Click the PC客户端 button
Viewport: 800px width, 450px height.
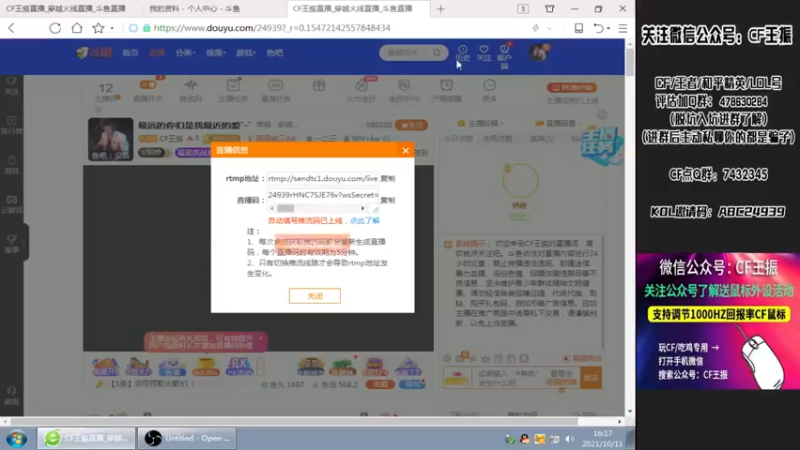click(572, 88)
